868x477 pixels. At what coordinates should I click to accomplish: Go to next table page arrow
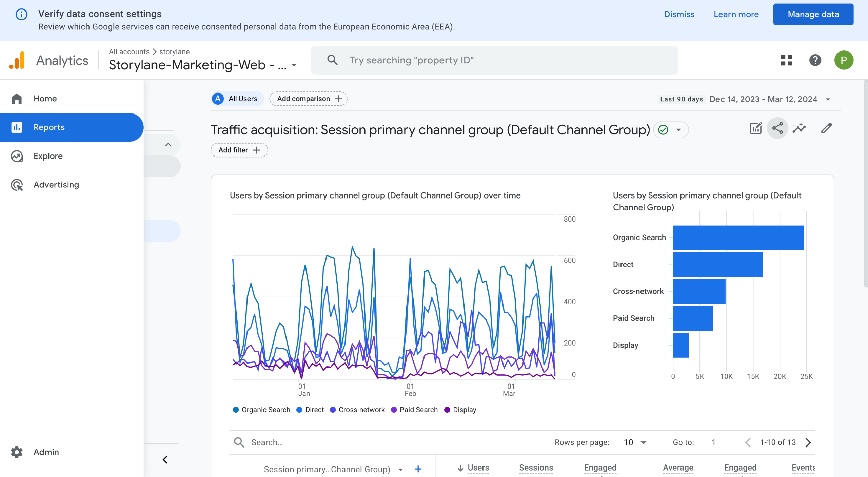(809, 442)
